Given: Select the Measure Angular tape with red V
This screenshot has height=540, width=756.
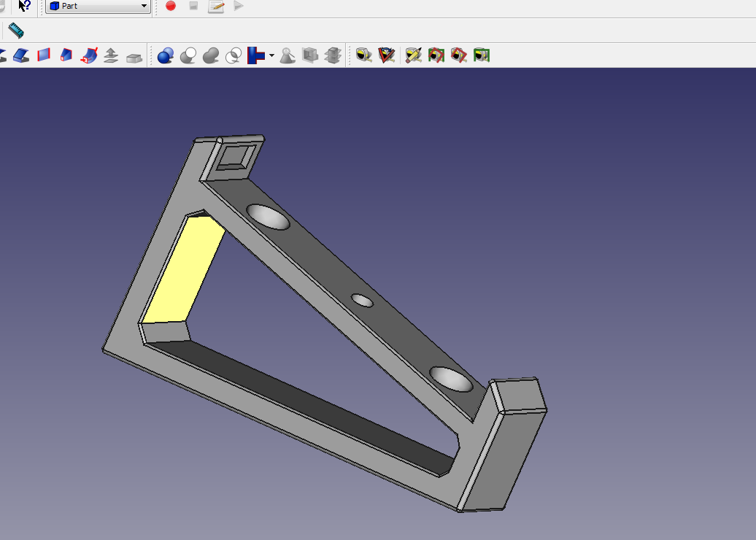Looking at the screenshot, I should (x=387, y=55).
